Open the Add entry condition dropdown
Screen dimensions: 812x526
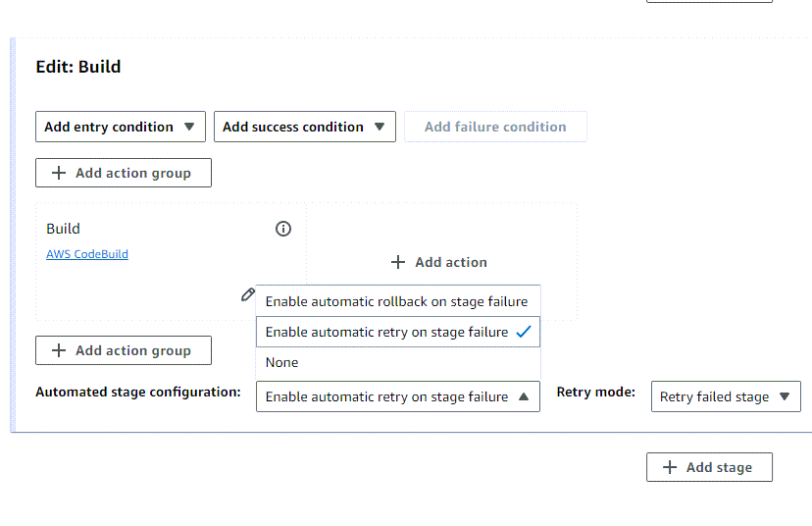[120, 127]
